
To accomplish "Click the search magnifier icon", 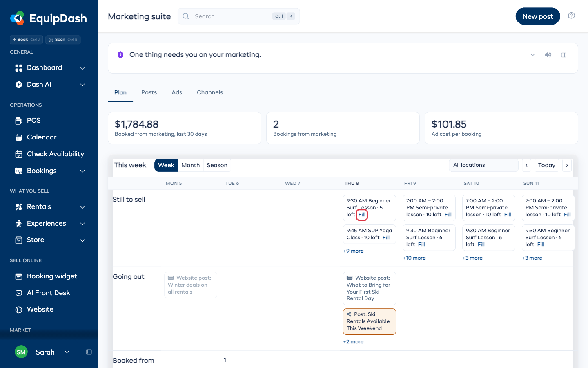I will (x=186, y=16).
